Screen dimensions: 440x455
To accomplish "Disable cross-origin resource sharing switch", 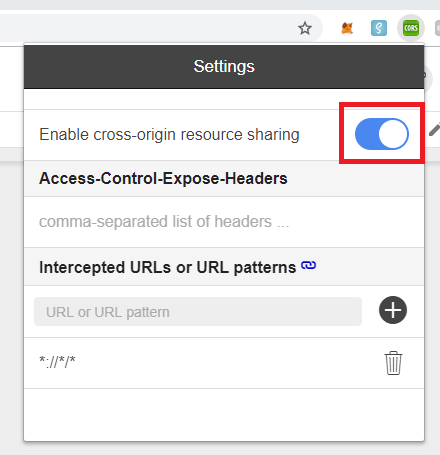I will 382,134.
